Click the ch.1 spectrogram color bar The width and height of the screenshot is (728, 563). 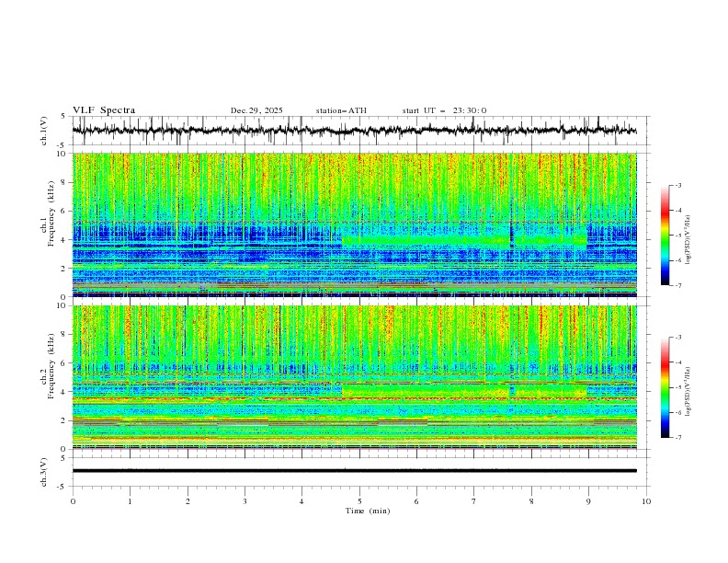[665, 236]
